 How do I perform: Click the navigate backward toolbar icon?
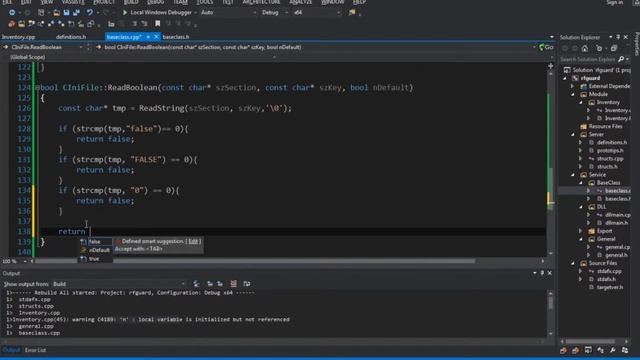pos(12,13)
